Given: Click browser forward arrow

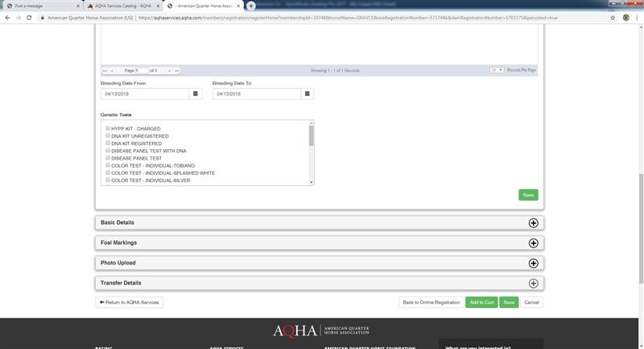Looking at the screenshot, I should [18, 18].
